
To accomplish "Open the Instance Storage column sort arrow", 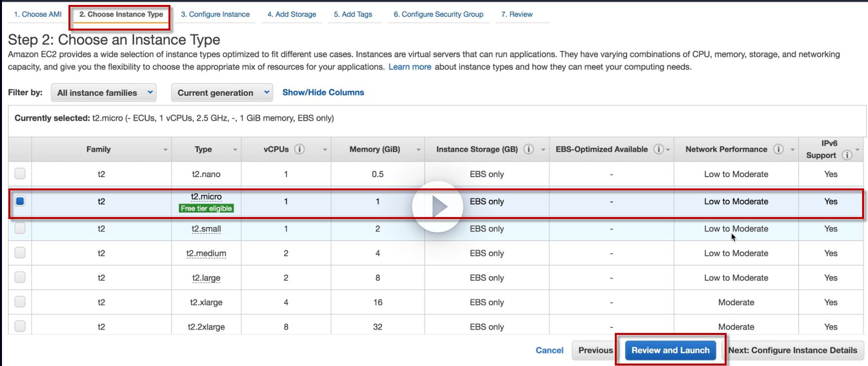I will tap(543, 150).
